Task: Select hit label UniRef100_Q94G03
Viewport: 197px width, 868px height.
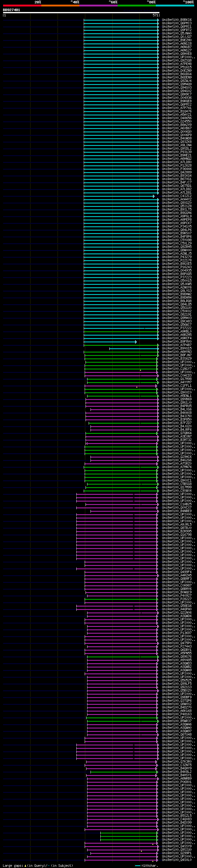Action: point(177,88)
